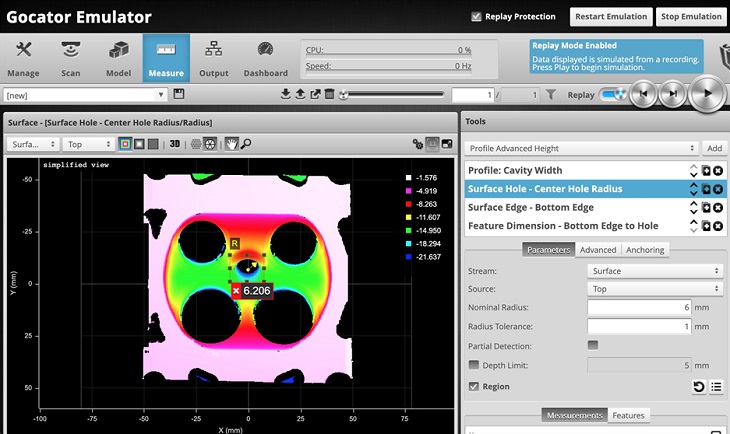Duplicate the Surface Edge - Bottom Edge tool
Image resolution: width=730 pixels, height=434 pixels.
click(x=706, y=208)
